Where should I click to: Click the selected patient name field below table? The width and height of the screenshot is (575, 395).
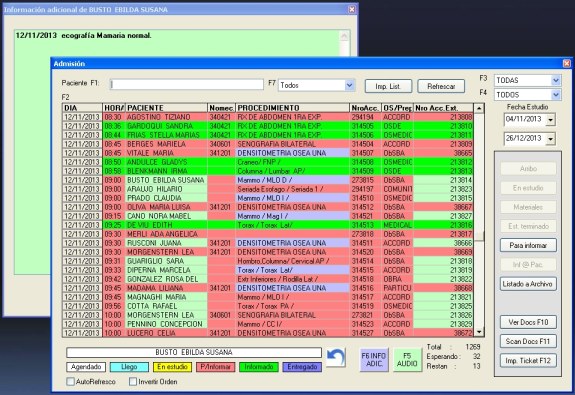[194, 352]
